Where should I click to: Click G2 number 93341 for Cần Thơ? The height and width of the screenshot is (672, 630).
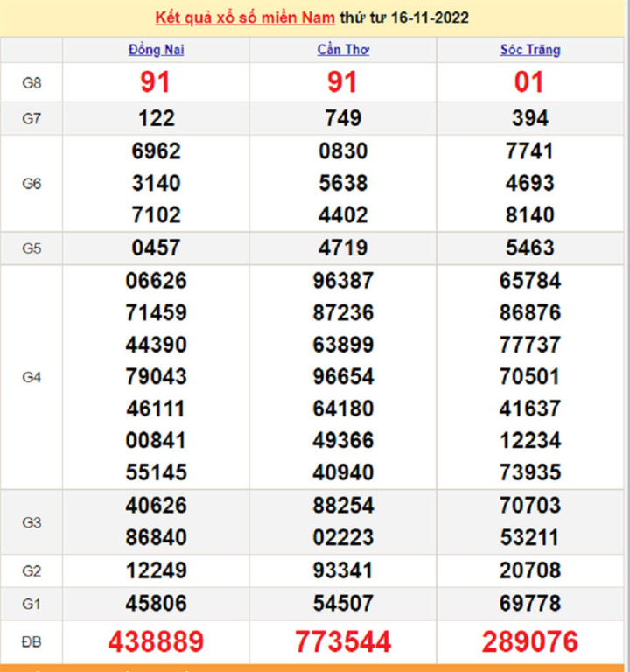[x=343, y=570]
